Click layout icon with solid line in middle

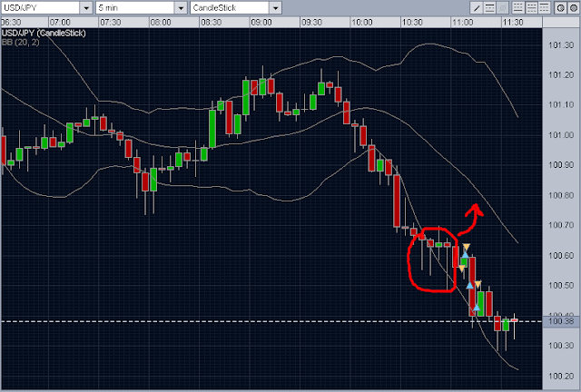click(531, 8)
